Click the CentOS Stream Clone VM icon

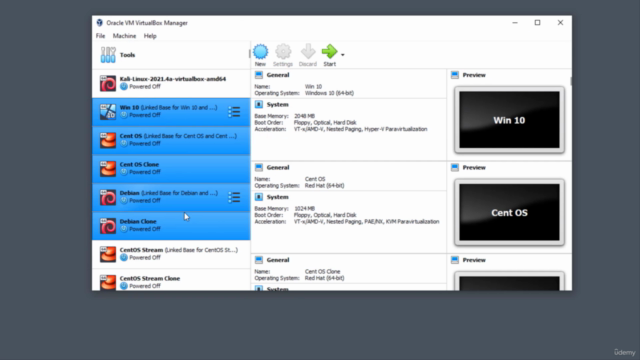point(108,282)
